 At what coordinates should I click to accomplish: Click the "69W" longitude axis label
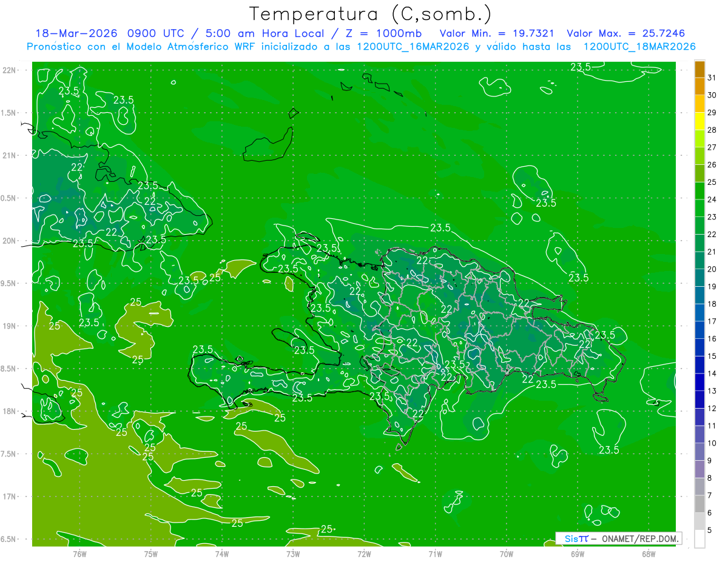578,554
